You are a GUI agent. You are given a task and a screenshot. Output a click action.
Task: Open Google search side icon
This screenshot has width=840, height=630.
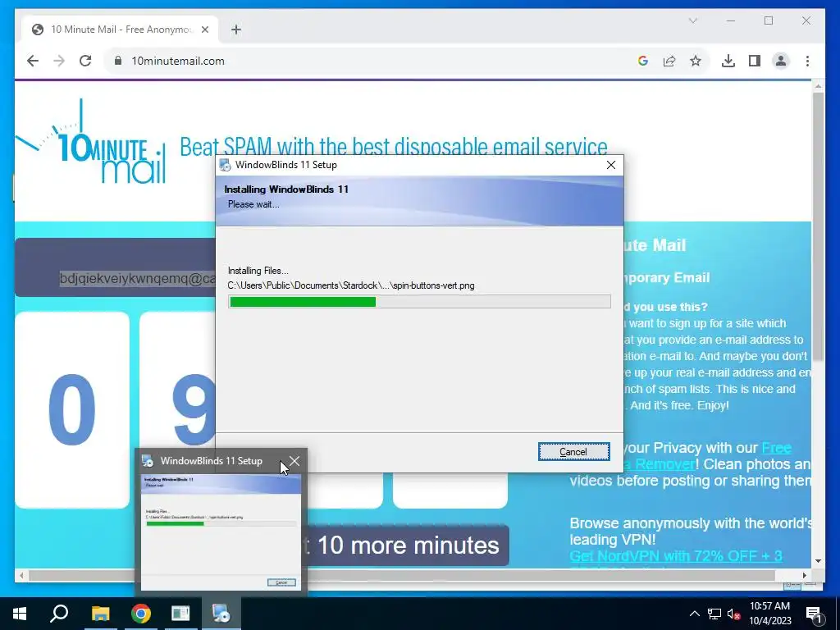click(643, 61)
